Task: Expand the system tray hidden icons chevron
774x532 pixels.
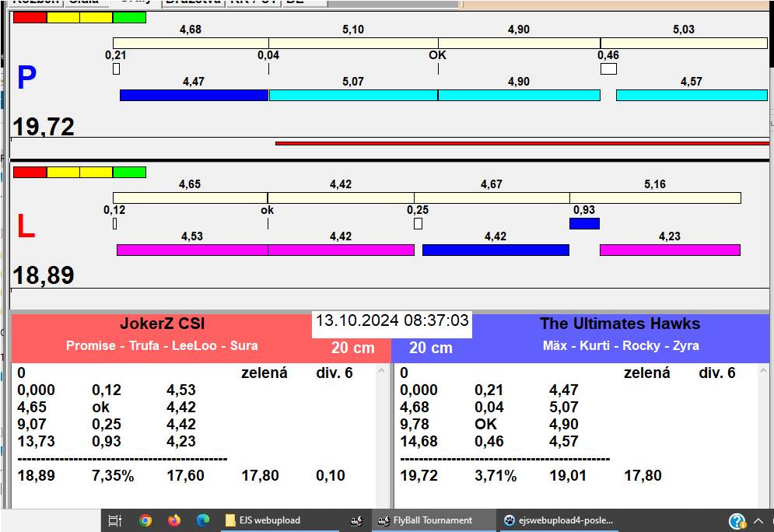Action: tap(759, 520)
